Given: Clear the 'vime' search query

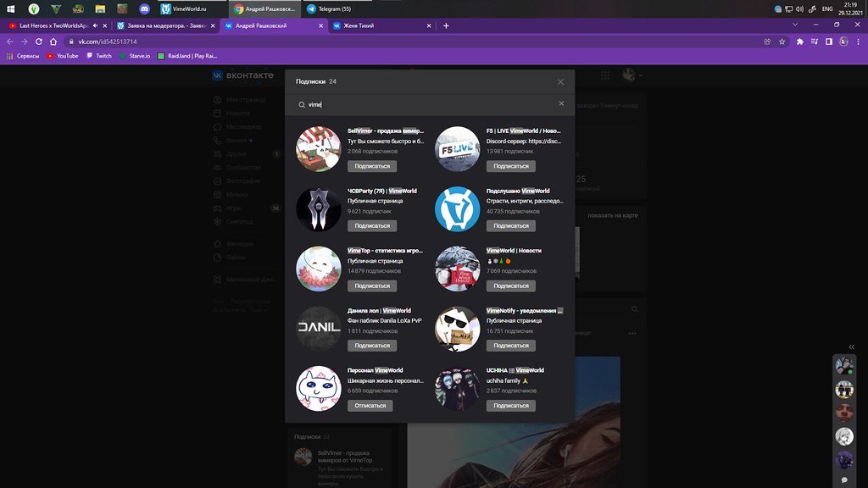Looking at the screenshot, I should coord(561,104).
